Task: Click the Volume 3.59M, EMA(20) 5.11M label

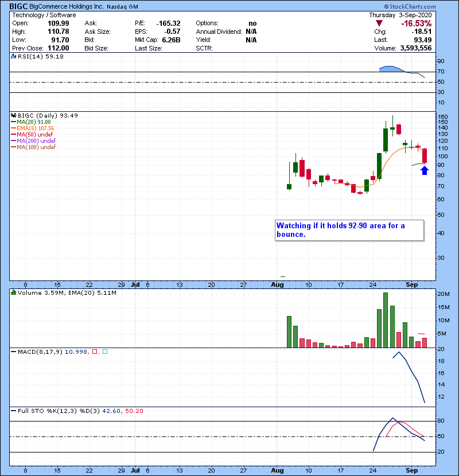Action: (67, 293)
